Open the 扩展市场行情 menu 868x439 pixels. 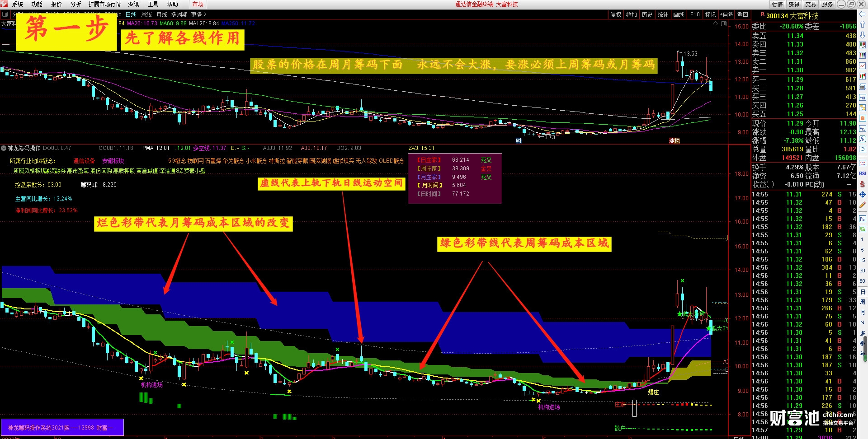[104, 4]
